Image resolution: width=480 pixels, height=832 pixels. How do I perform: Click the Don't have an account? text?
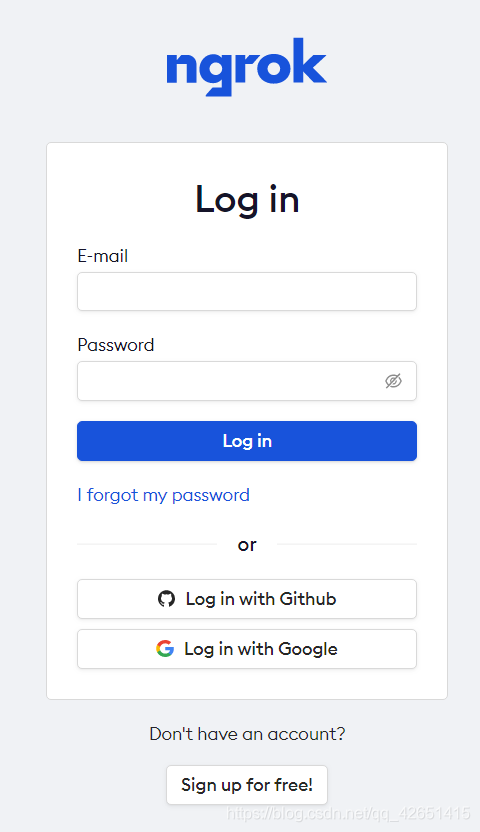pos(247,734)
